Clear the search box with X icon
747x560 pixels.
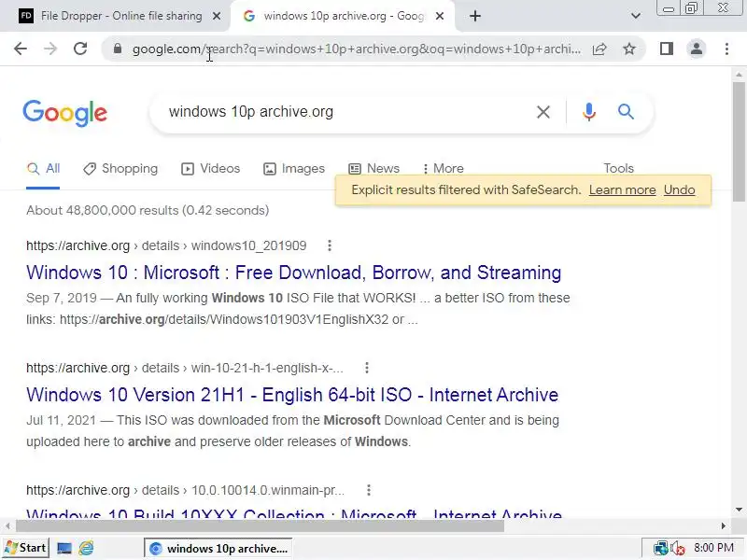point(543,112)
